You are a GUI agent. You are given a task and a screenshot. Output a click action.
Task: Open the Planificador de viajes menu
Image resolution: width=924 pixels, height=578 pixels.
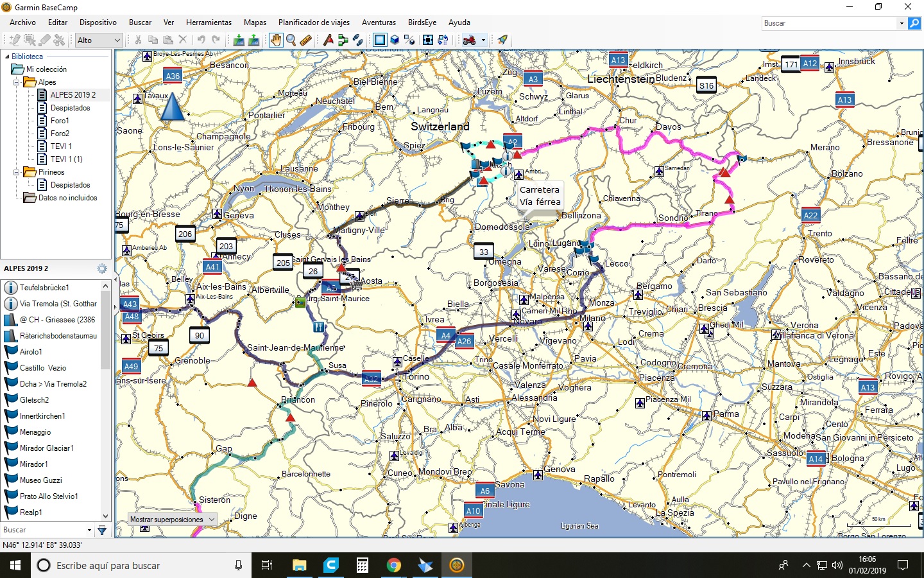pyautogui.click(x=314, y=22)
